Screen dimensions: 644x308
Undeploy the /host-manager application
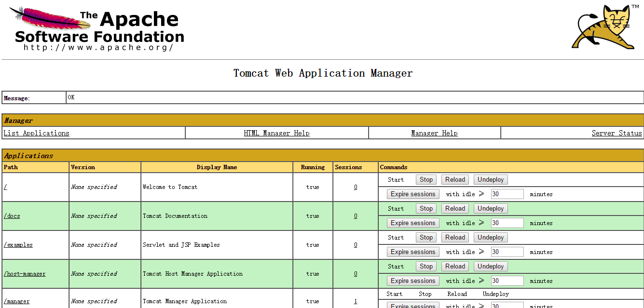click(x=491, y=267)
